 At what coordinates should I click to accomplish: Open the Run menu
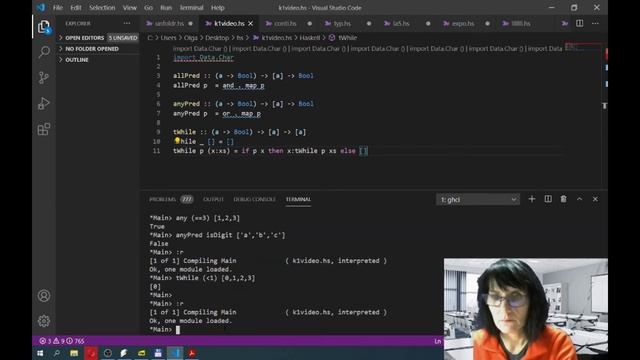coord(166,8)
